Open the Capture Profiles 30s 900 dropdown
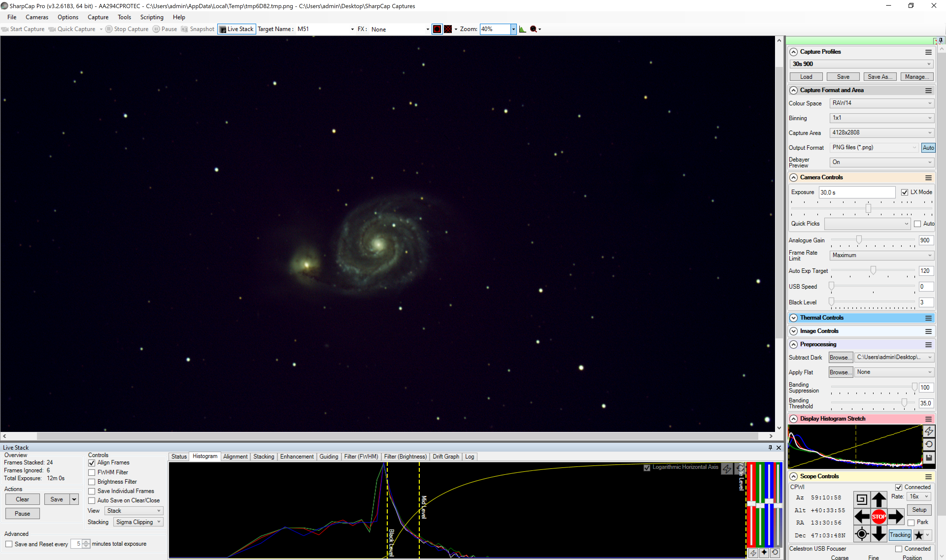Viewport: 946px width, 560px height. click(862, 64)
